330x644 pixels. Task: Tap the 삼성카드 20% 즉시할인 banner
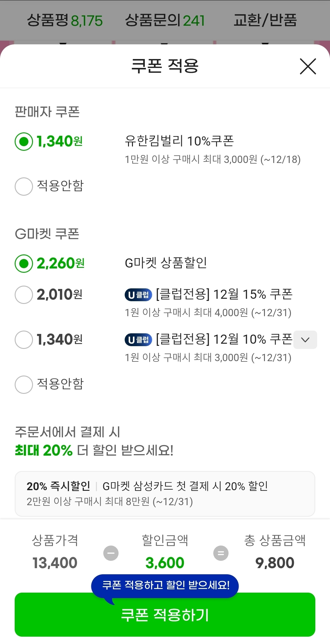165,494
